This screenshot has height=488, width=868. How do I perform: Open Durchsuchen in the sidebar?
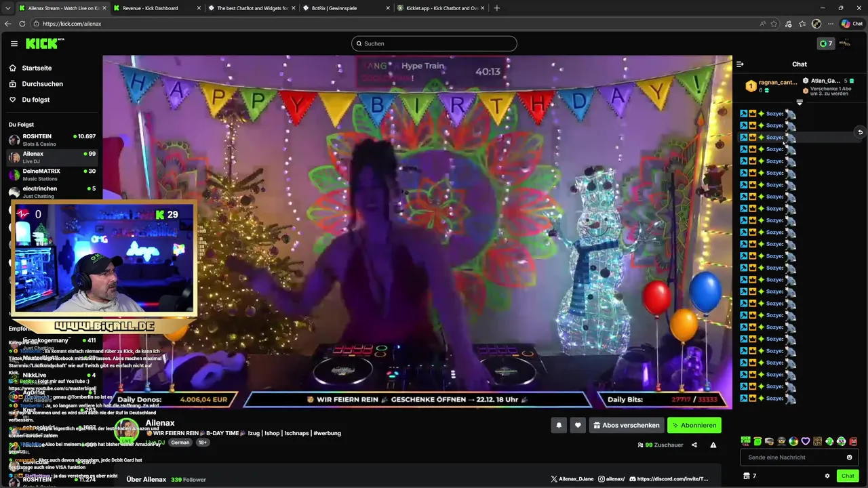(42, 84)
